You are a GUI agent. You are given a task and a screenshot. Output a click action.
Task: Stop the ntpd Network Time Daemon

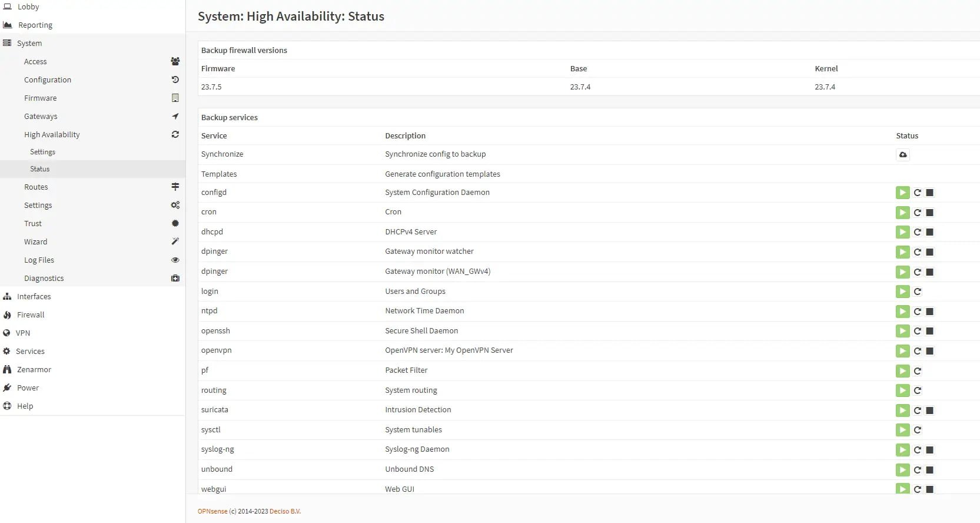930,312
